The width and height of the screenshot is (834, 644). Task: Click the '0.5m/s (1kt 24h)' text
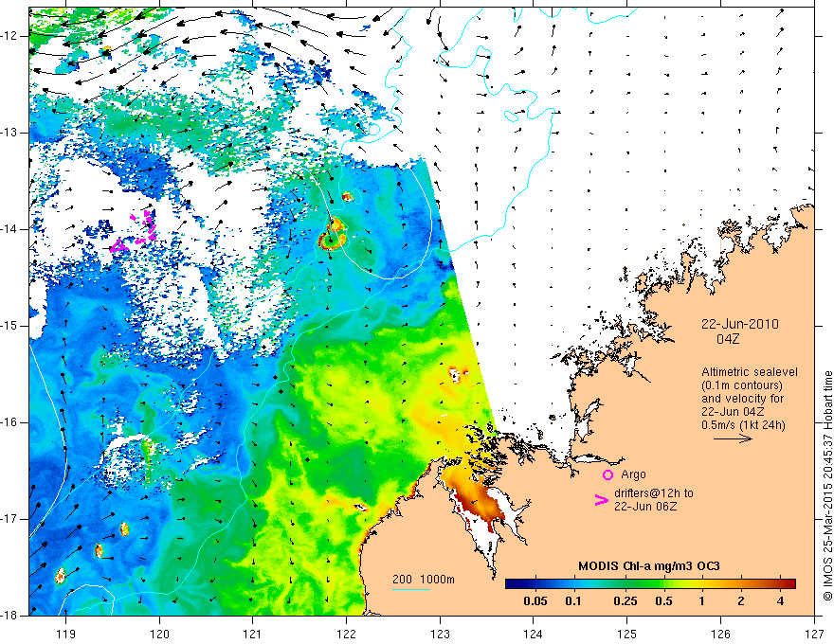743,424
